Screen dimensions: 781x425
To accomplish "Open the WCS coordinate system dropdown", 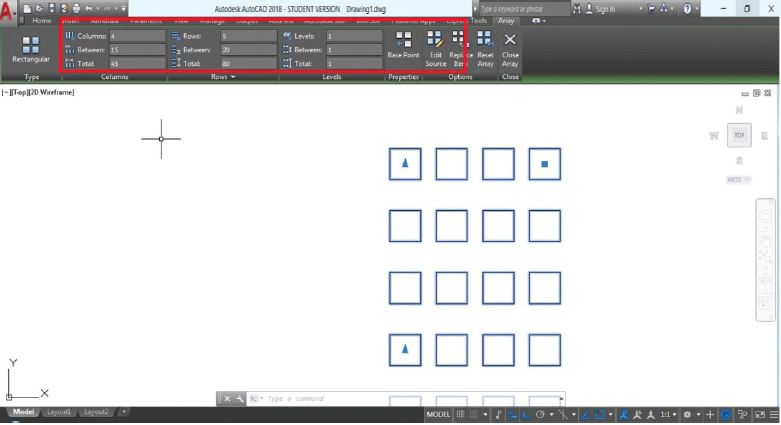I will point(735,180).
